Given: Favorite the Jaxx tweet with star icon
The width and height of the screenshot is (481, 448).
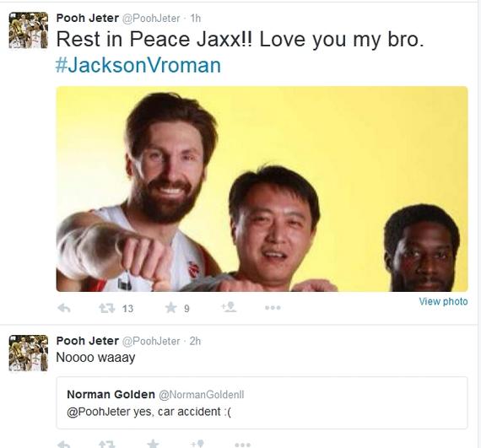Looking at the screenshot, I should pos(170,308).
